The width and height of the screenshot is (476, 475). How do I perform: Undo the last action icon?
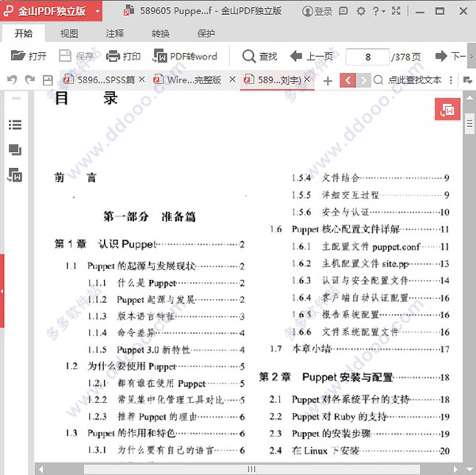[x=12, y=80]
